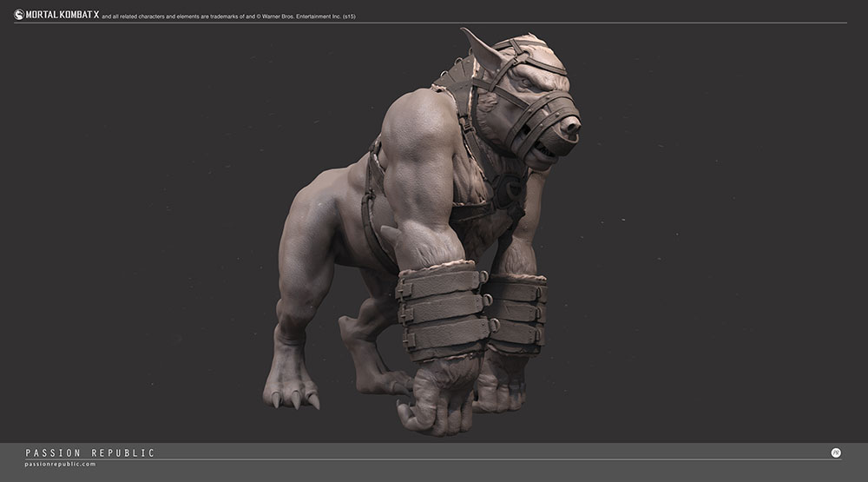Open the passionrepublic.com link
This screenshot has width=868, height=482.
click(60, 465)
